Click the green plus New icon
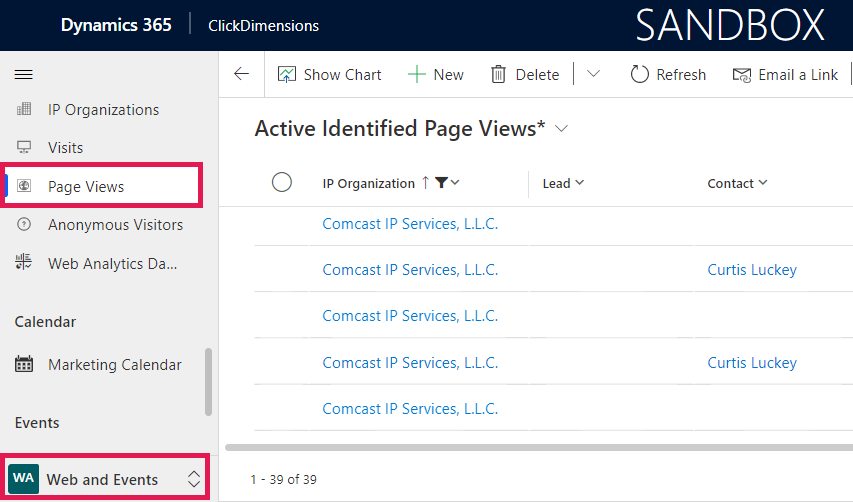This screenshot has height=502, width=853. pos(416,75)
